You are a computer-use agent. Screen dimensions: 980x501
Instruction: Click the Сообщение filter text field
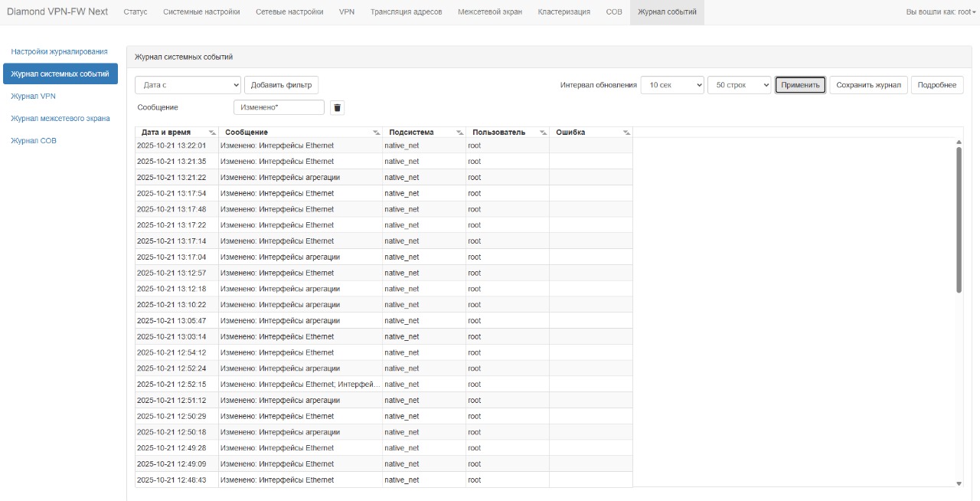tap(279, 108)
